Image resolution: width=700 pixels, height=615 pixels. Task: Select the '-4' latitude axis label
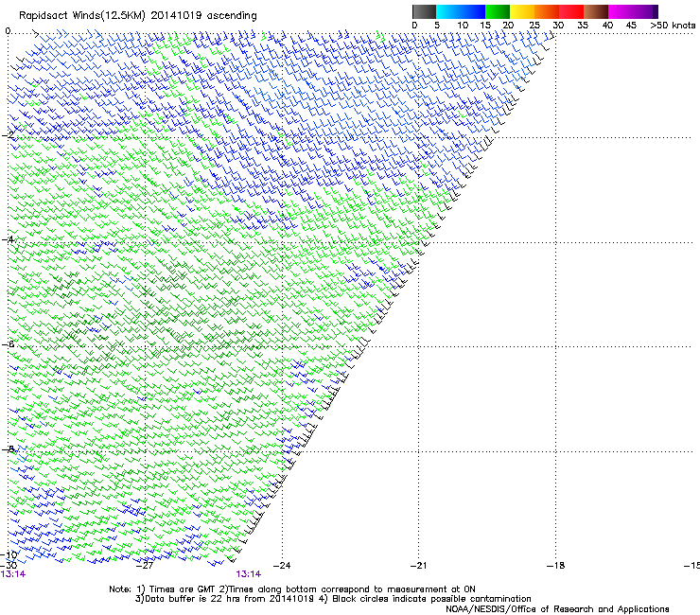pyautogui.click(x=8, y=239)
